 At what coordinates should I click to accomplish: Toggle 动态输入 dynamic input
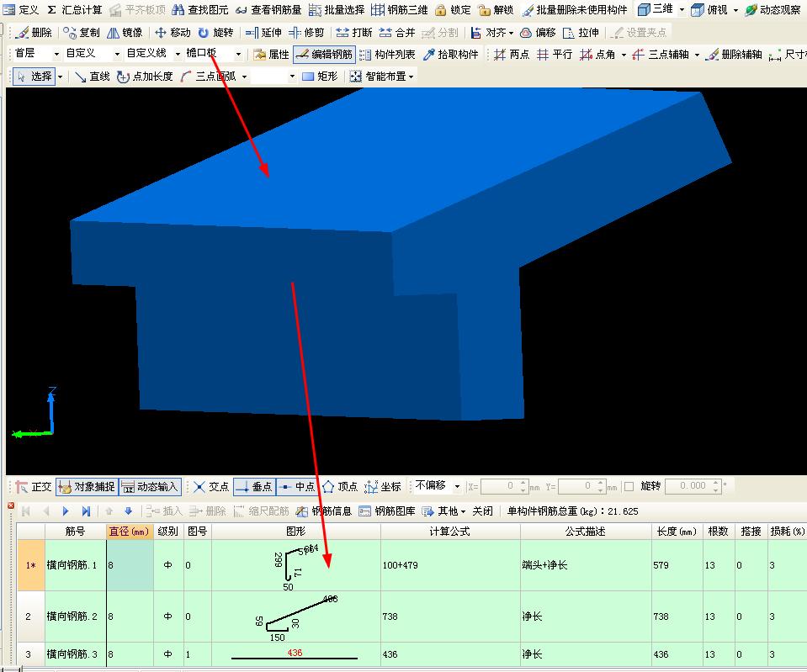point(151,486)
